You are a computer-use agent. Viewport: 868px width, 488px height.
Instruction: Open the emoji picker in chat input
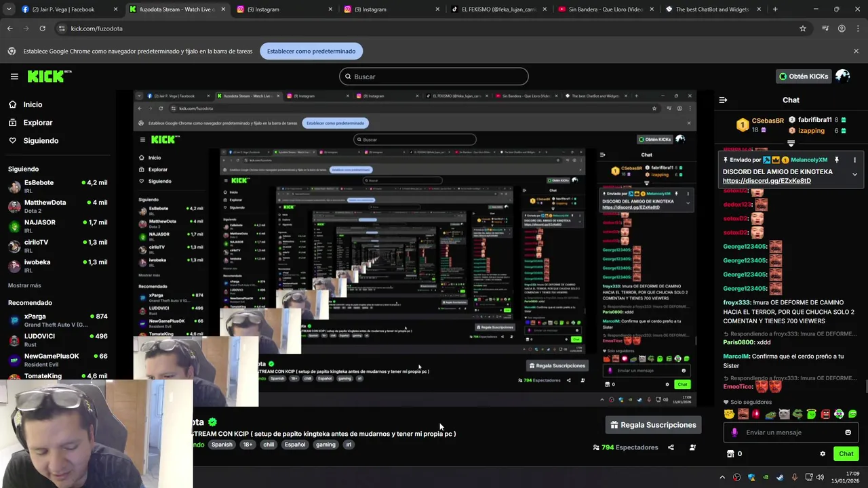[848, 432]
